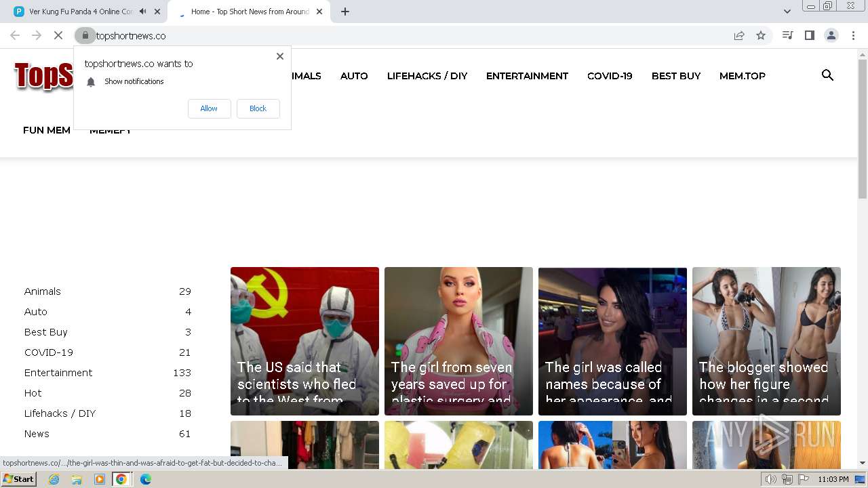Open the volume icon in system tray

pos(771,479)
